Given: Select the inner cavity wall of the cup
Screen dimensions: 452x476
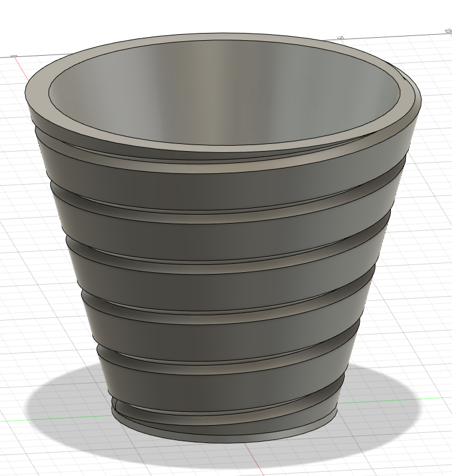Looking at the screenshot, I should point(225,91).
